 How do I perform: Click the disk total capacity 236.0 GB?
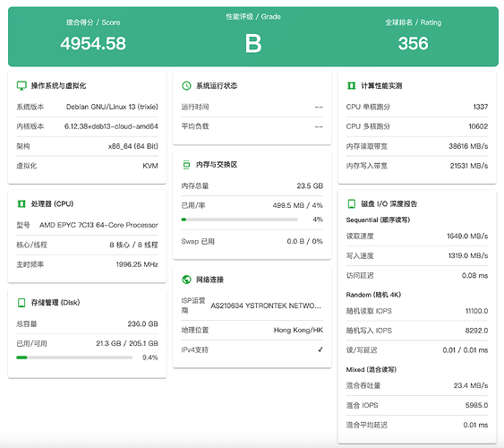pyautogui.click(x=142, y=323)
